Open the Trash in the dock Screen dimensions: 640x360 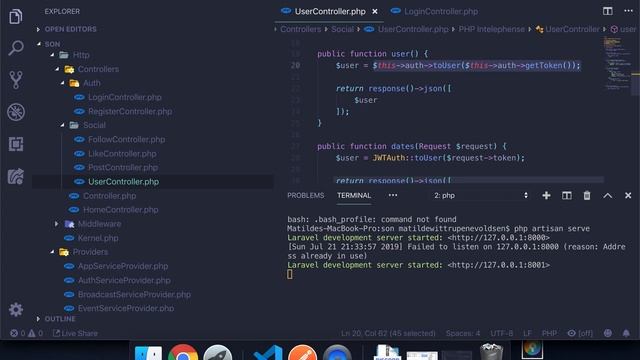tap(491, 352)
